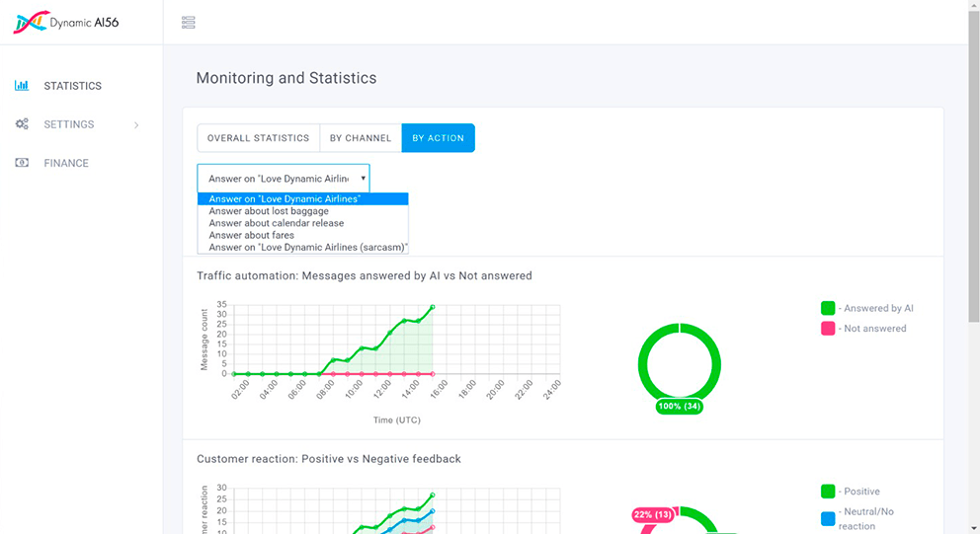The image size is (980, 534).
Task: Click the Dynamic AI56 logo
Action: 66,22
